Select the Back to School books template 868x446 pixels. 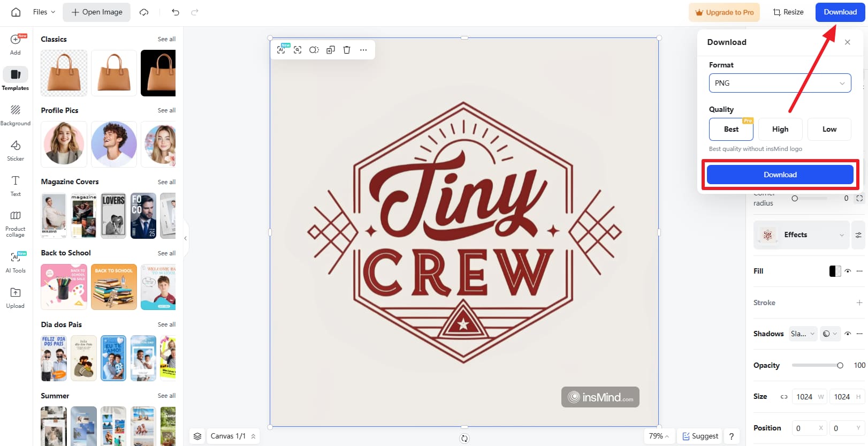(114, 287)
